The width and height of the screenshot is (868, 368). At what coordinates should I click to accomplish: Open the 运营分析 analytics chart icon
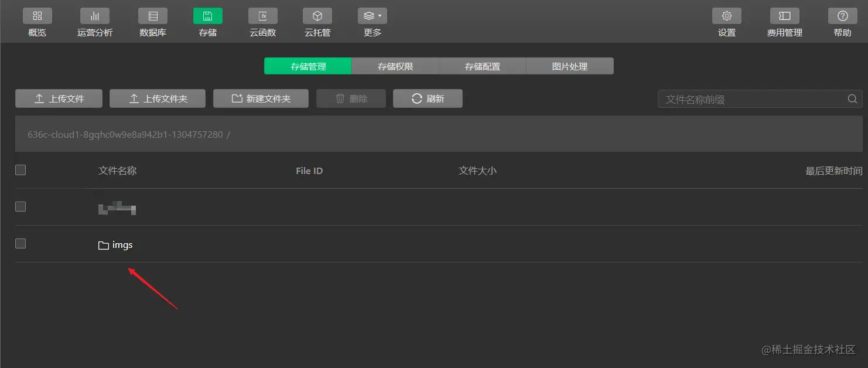[95, 16]
